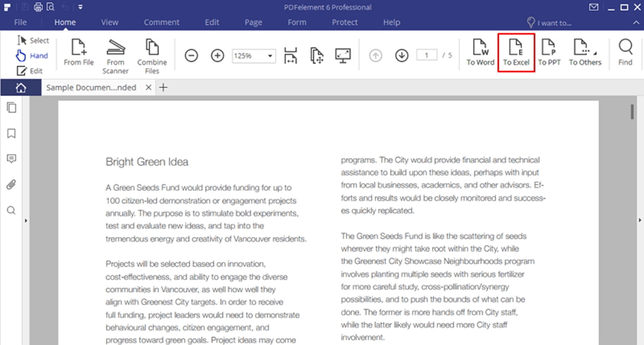Go to the Home start page
Screen dimensions: 644x345
point(21,87)
